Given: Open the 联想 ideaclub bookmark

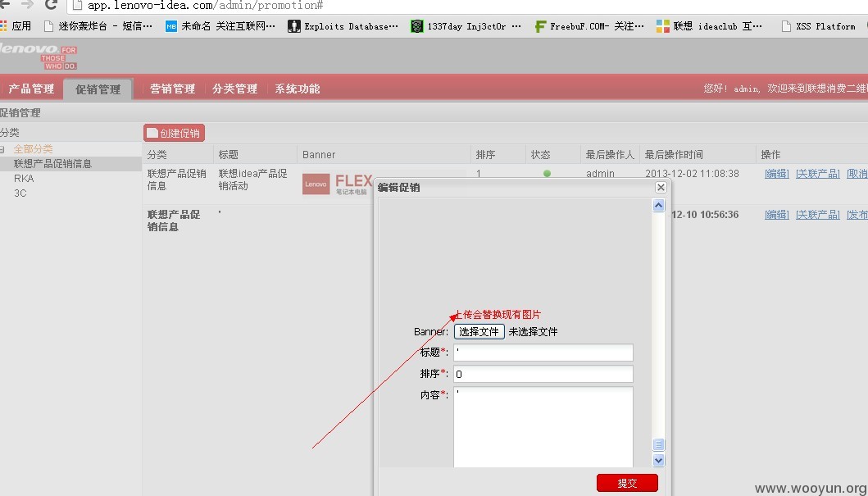Looking at the screenshot, I should [709, 26].
